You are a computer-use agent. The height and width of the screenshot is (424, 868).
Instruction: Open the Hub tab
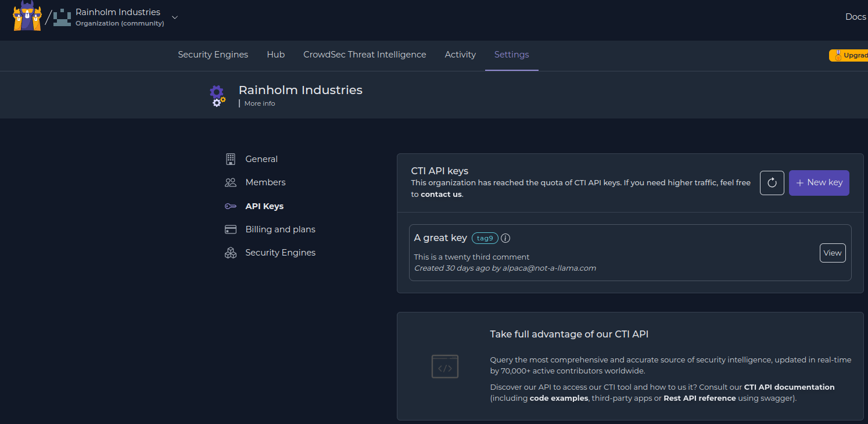click(x=275, y=55)
